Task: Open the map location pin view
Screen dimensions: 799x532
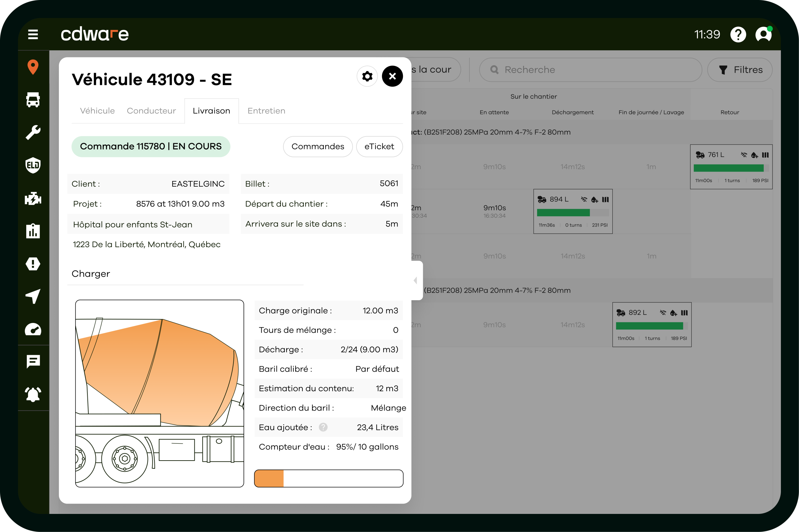Action: 33,67
